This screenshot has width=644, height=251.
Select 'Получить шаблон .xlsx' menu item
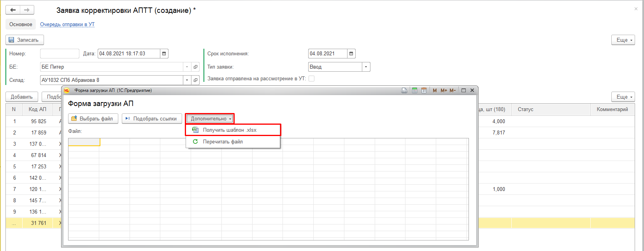[x=230, y=130]
